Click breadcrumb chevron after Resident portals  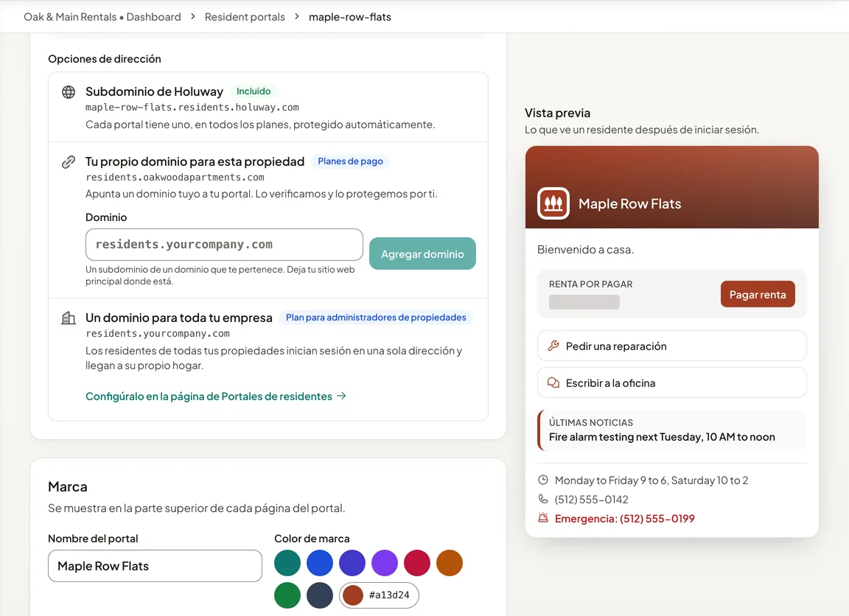coord(297,17)
